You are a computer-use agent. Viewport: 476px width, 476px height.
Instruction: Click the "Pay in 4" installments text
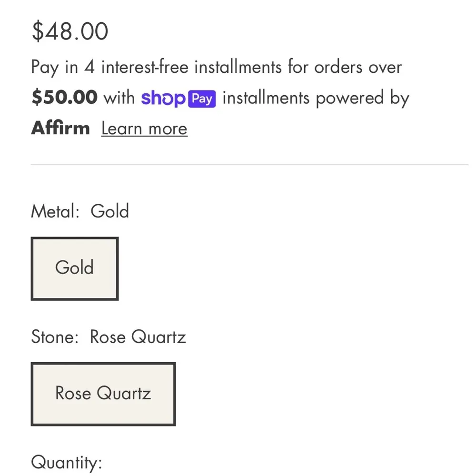(63, 67)
